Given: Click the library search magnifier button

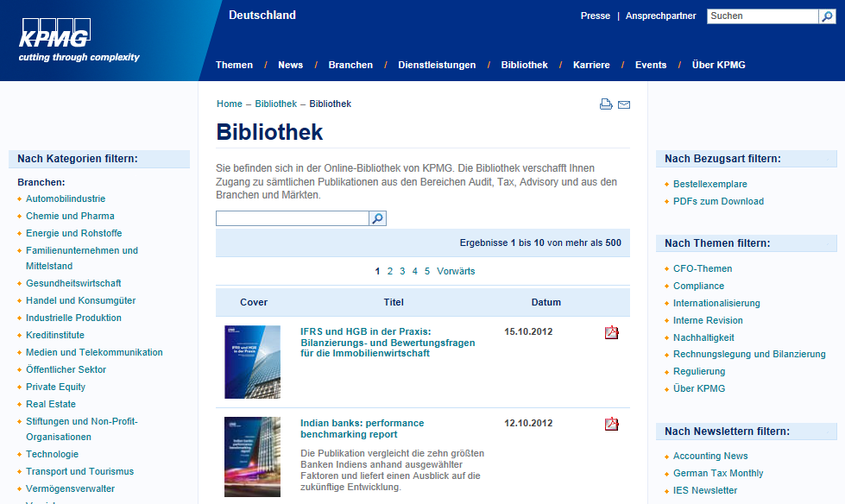Looking at the screenshot, I should [x=378, y=218].
